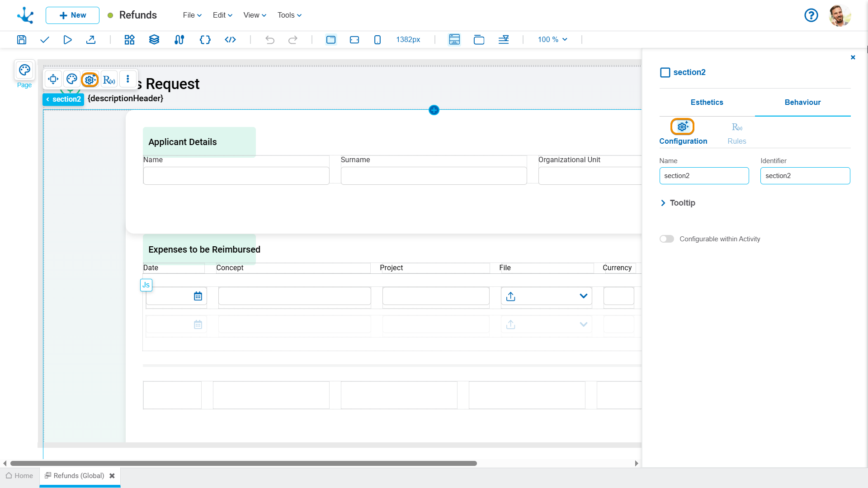Screen dimensions: 868x488
Task: Open the Page palette icon
Action: click(x=24, y=70)
